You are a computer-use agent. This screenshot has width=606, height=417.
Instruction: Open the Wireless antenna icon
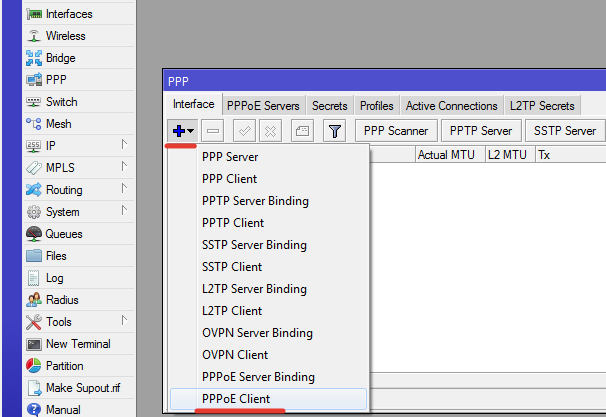34,36
